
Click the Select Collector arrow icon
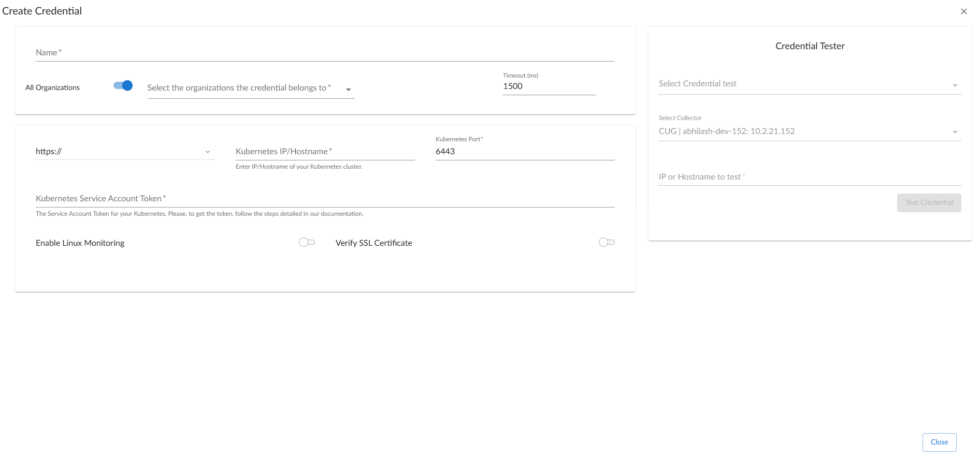[955, 132]
